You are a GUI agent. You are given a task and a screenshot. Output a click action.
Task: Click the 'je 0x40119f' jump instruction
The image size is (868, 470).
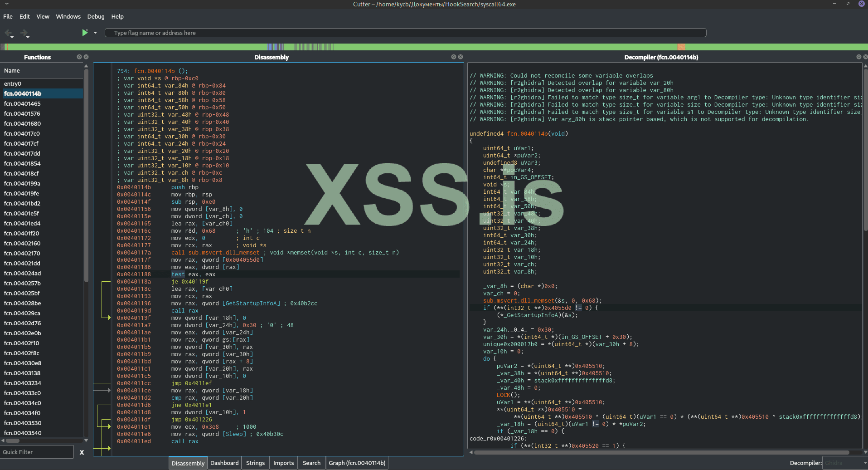(x=189, y=282)
